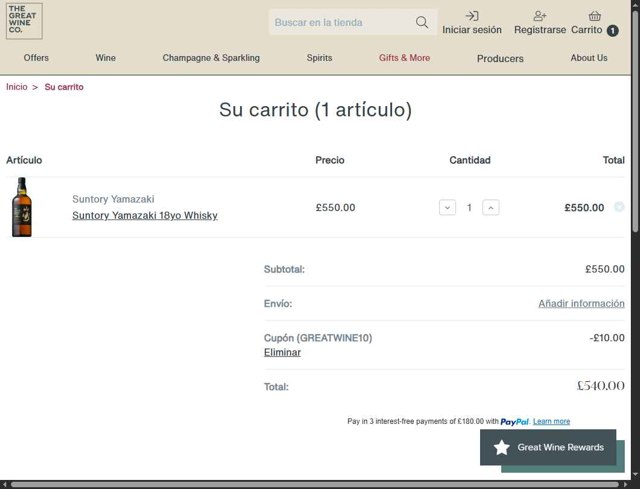Go to Inicio breadcrumb

(x=17, y=87)
